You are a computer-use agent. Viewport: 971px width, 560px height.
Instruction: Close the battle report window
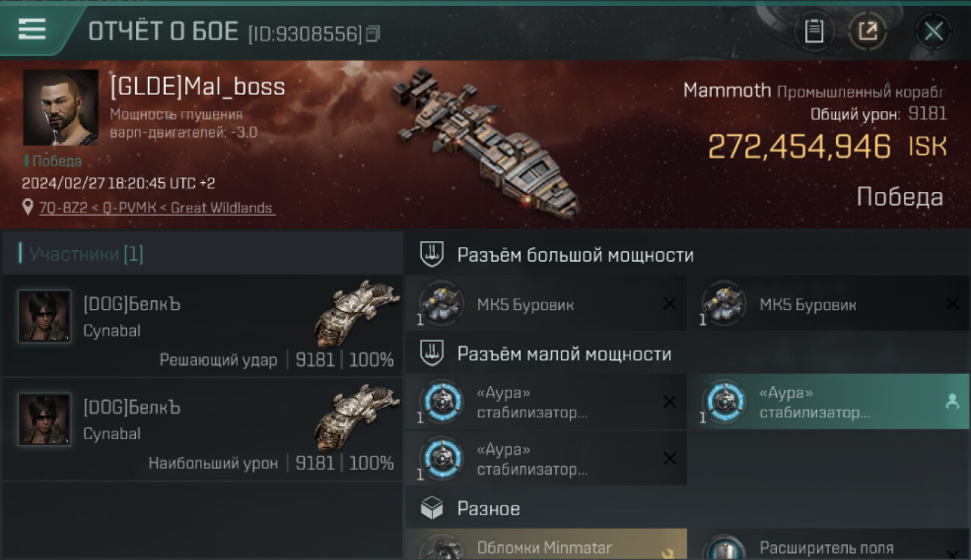pos(934,31)
